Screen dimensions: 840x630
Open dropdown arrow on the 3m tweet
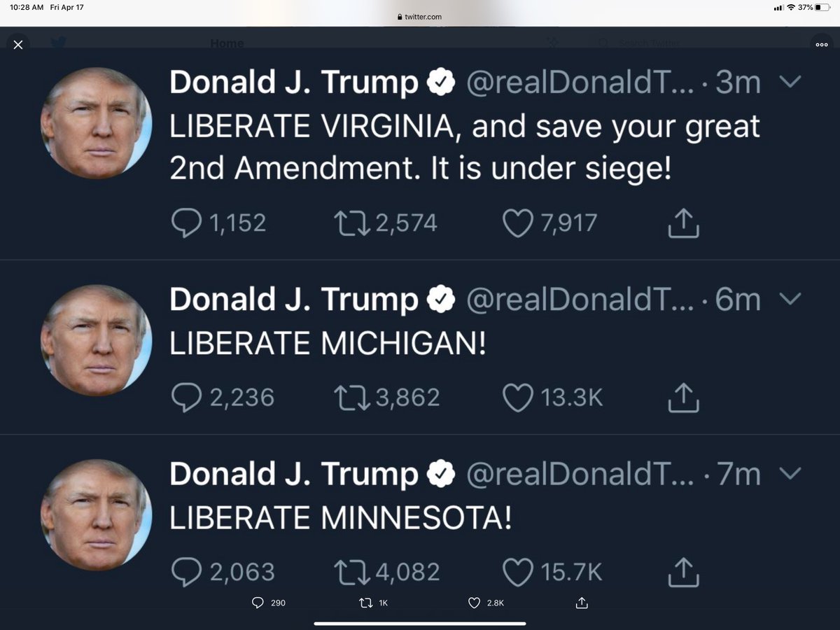pyautogui.click(x=790, y=83)
